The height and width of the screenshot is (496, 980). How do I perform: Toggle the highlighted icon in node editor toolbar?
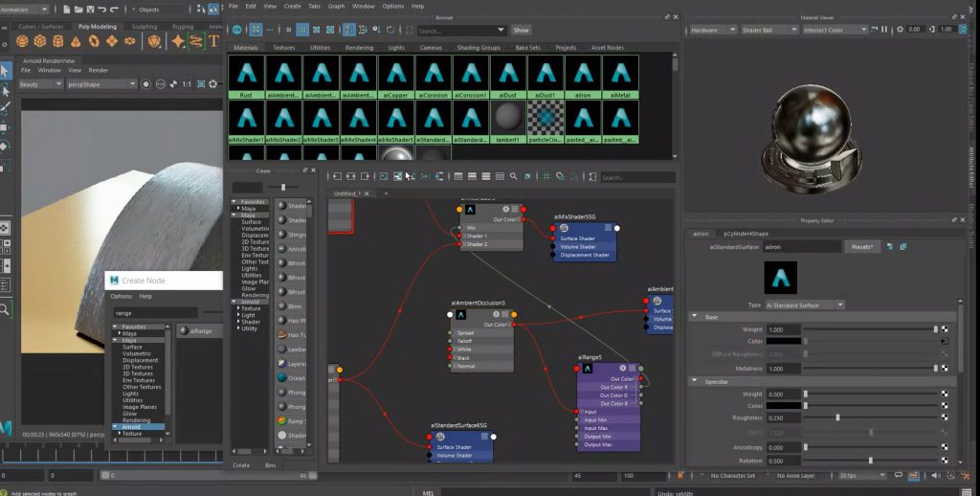coord(397,177)
